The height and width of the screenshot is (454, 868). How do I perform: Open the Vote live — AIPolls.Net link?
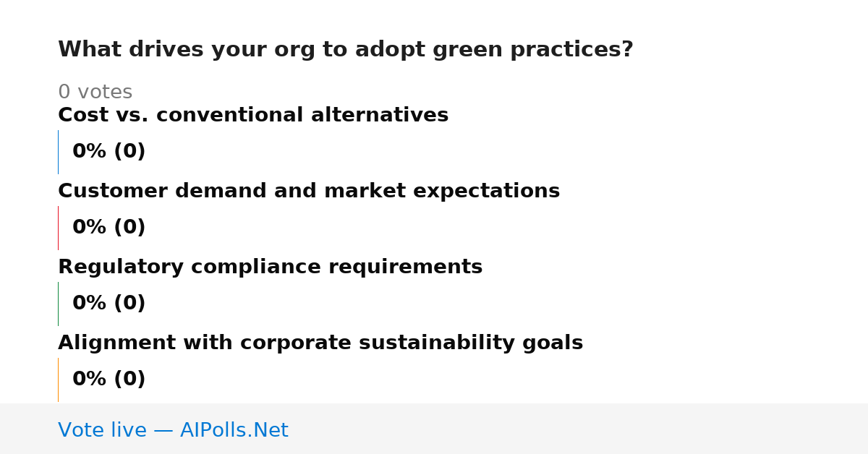(x=173, y=430)
